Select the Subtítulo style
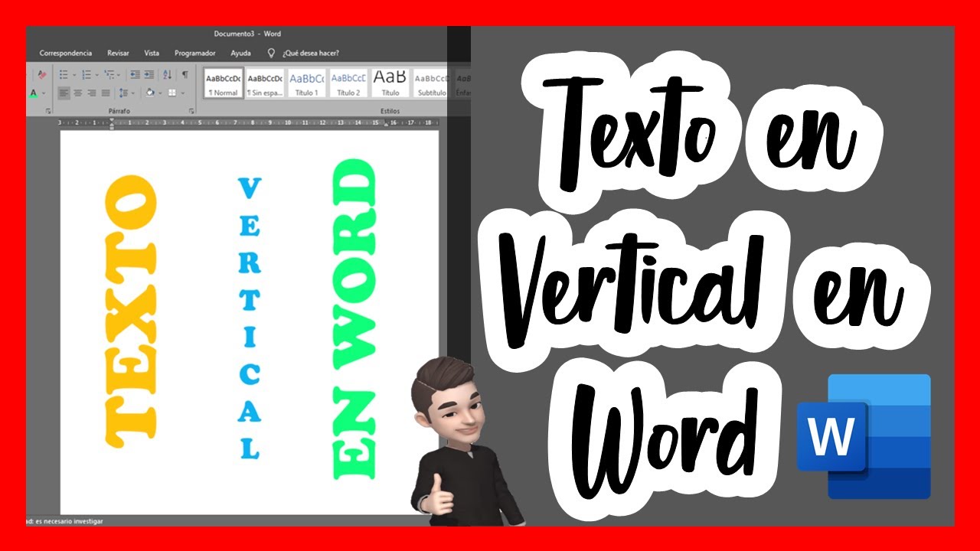The height and width of the screenshot is (551, 980). 431,83
